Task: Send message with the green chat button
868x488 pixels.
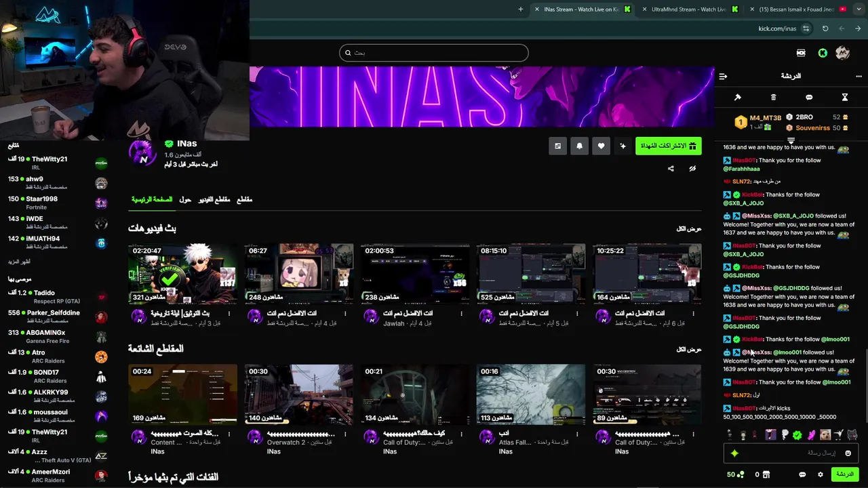Action: click(845, 474)
